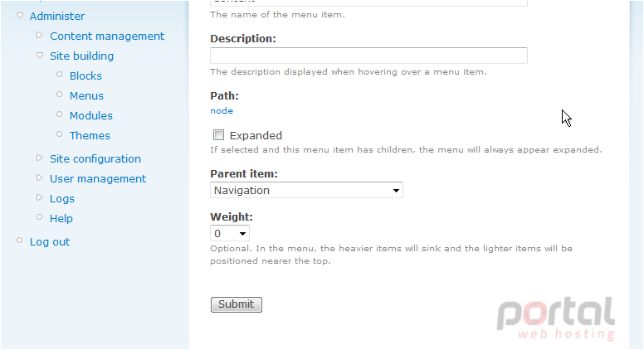Log out of the site
This screenshot has width=644, height=350.
click(x=50, y=242)
